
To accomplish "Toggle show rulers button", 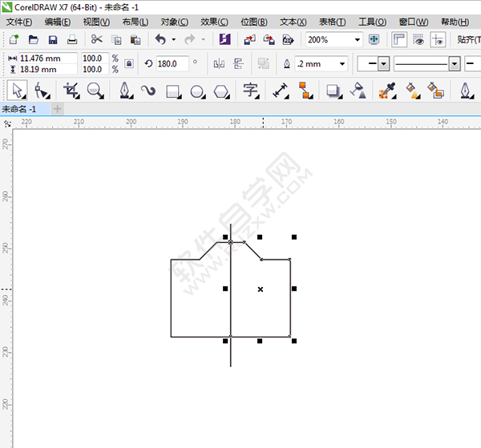I will tap(399, 39).
